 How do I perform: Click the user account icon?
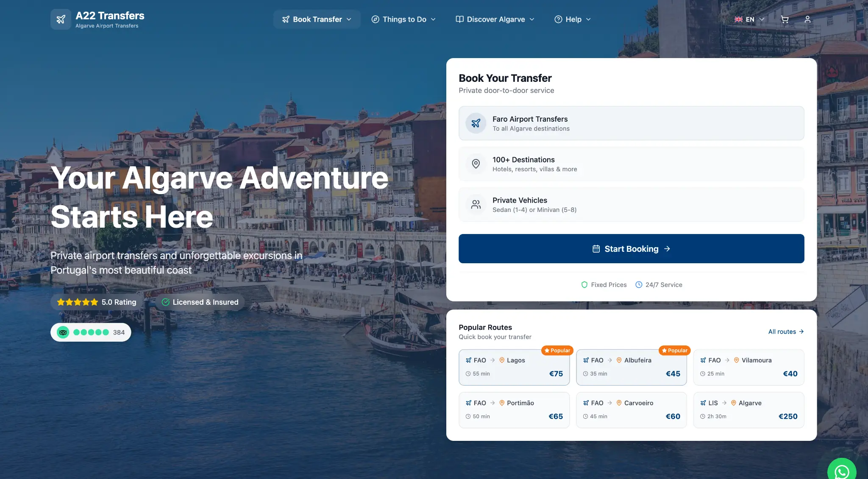(807, 19)
